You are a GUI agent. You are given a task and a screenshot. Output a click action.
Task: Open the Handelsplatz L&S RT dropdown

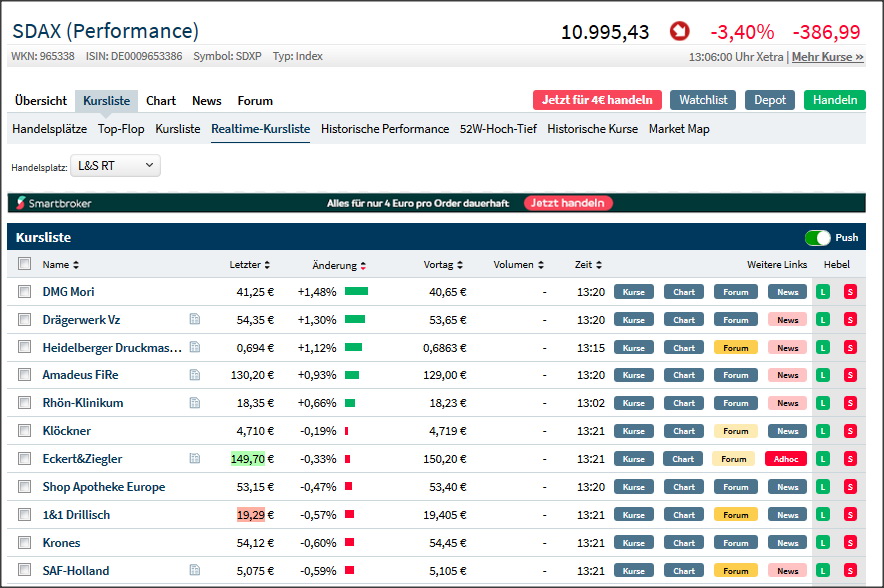pyautogui.click(x=115, y=166)
